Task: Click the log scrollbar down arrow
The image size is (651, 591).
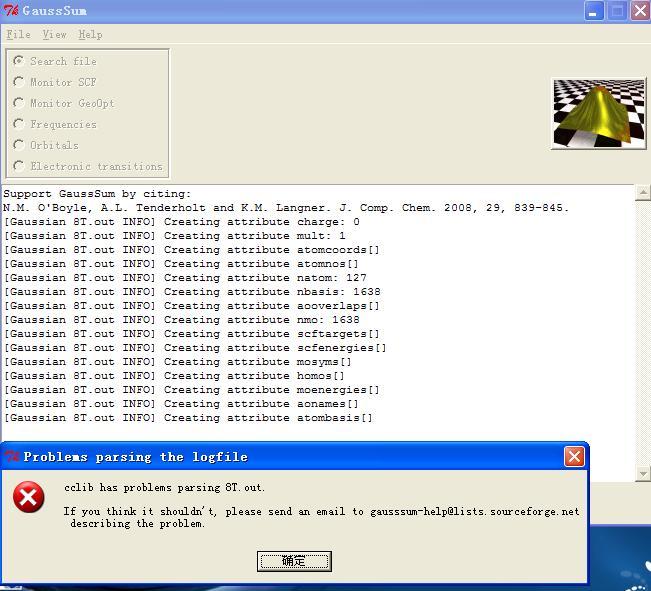Action: pos(643,473)
